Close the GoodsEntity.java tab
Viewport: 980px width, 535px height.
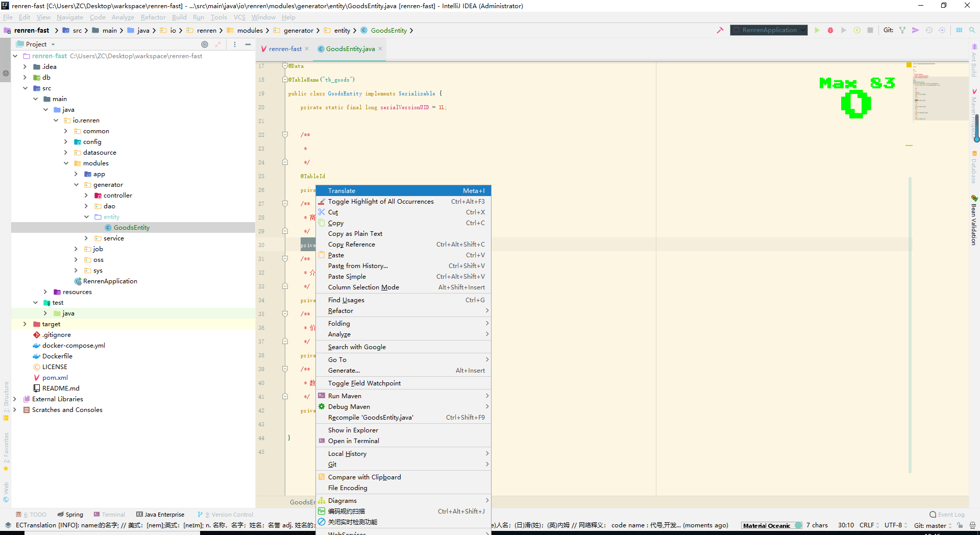380,48
